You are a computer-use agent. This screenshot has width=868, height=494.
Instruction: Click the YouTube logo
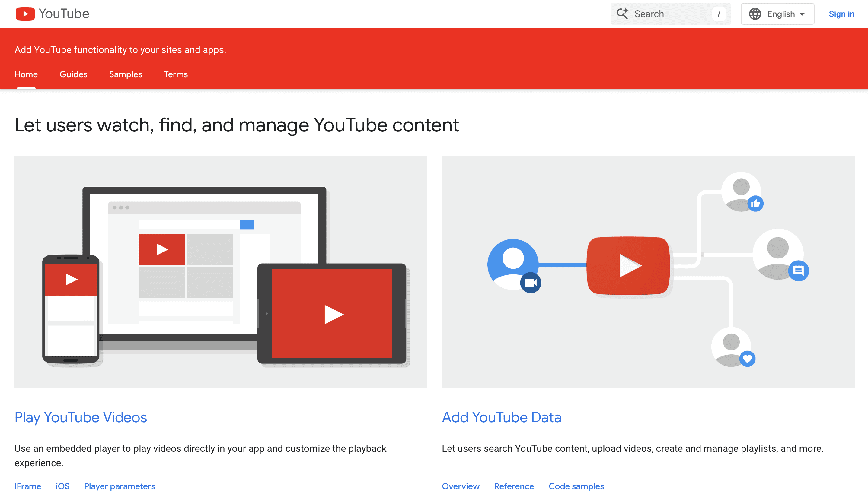point(52,14)
